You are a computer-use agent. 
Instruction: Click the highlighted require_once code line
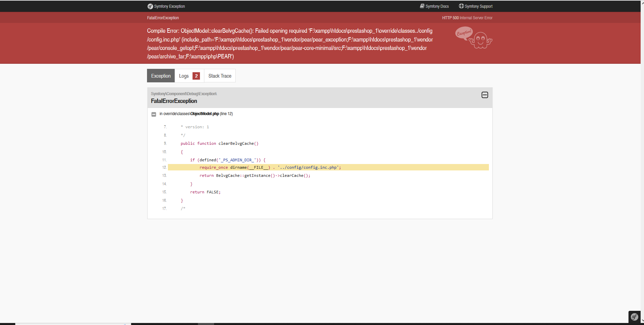point(328,167)
